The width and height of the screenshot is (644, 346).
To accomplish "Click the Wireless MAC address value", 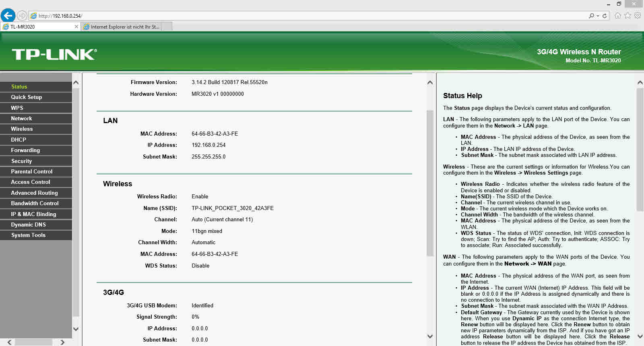I will point(215,254).
